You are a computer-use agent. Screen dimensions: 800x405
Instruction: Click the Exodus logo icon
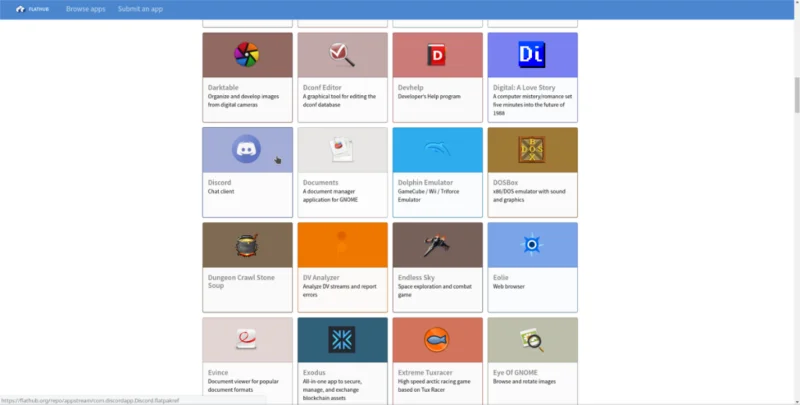click(x=342, y=340)
